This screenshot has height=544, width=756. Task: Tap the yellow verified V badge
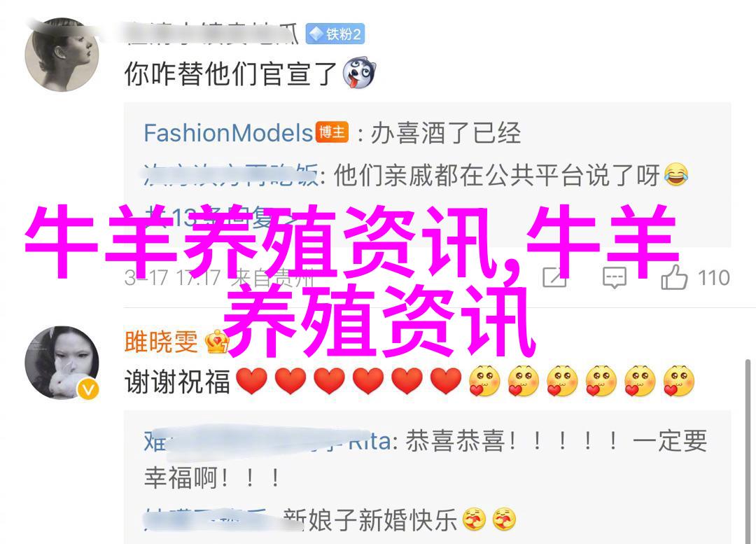(x=88, y=389)
